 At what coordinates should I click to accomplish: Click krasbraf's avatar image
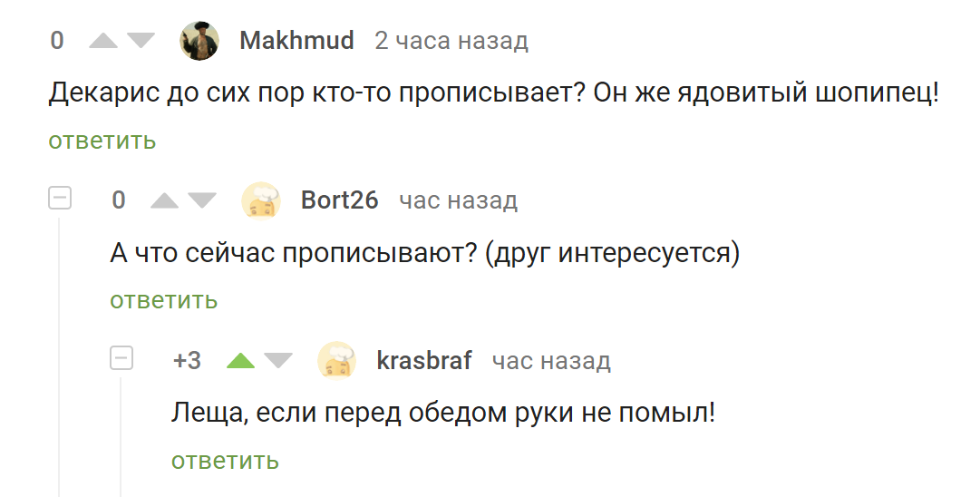point(336,361)
